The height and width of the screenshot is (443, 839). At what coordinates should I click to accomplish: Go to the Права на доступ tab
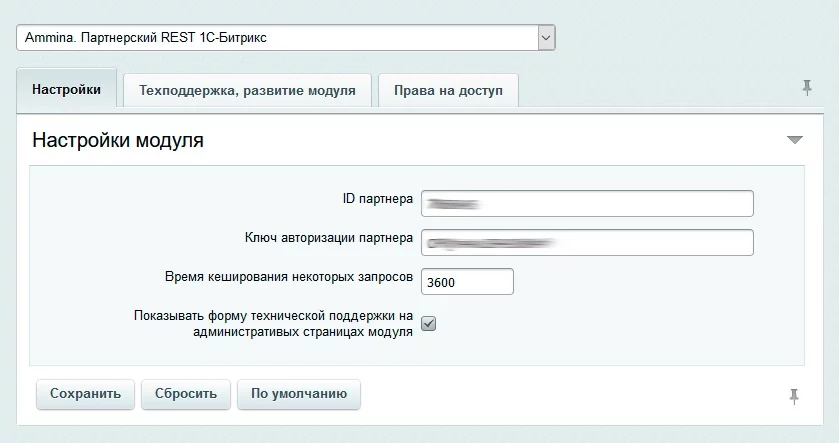[448, 91]
